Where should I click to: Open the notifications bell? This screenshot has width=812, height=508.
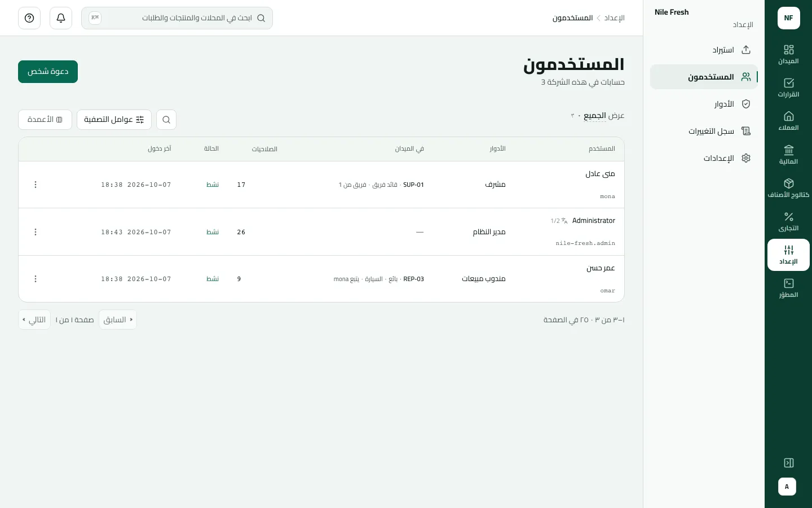61,18
